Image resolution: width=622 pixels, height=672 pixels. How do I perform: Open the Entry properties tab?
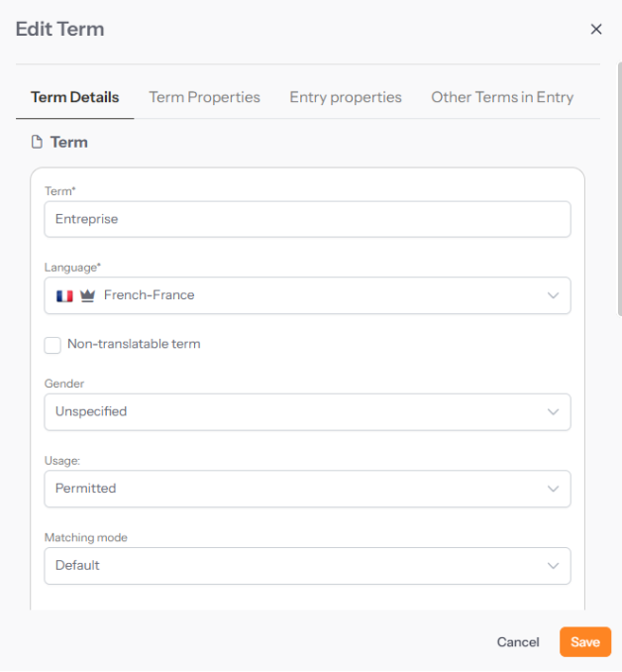coord(346,97)
